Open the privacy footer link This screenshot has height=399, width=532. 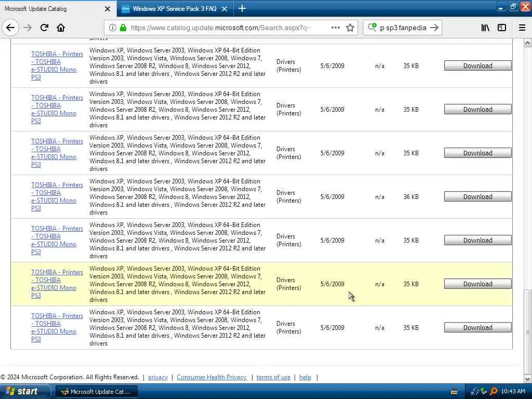[x=158, y=377]
